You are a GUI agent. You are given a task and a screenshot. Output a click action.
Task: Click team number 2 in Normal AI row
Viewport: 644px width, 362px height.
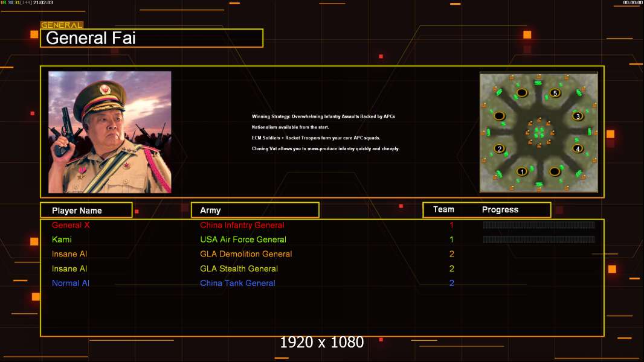(x=451, y=284)
